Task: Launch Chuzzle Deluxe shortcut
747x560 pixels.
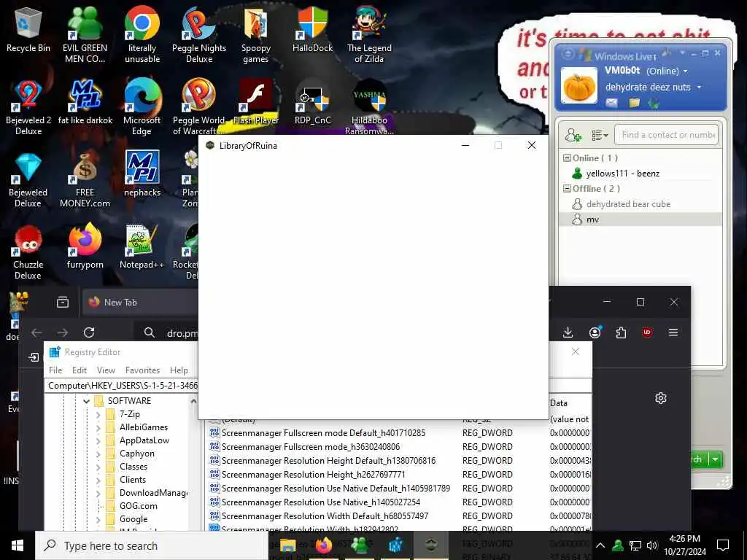Action: click(x=28, y=252)
